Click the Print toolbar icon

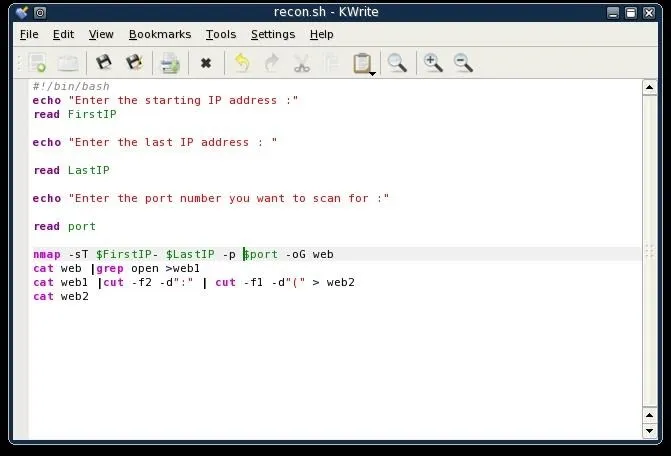[169, 63]
